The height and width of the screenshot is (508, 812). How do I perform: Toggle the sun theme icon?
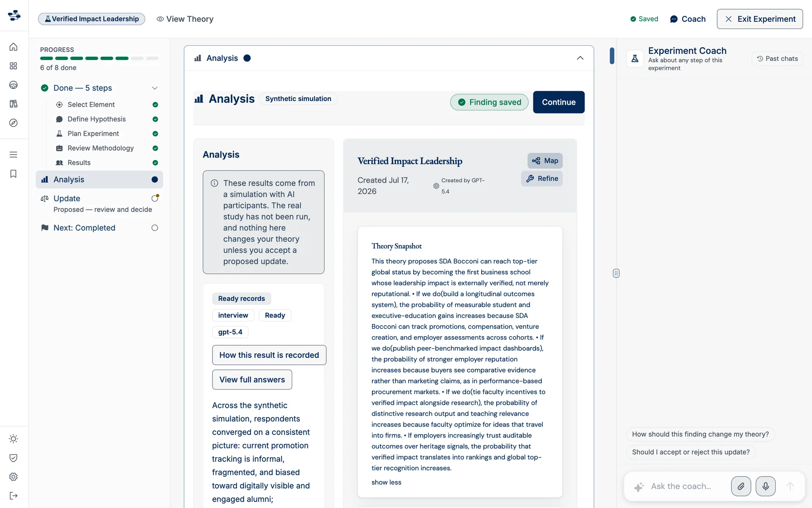(x=14, y=439)
